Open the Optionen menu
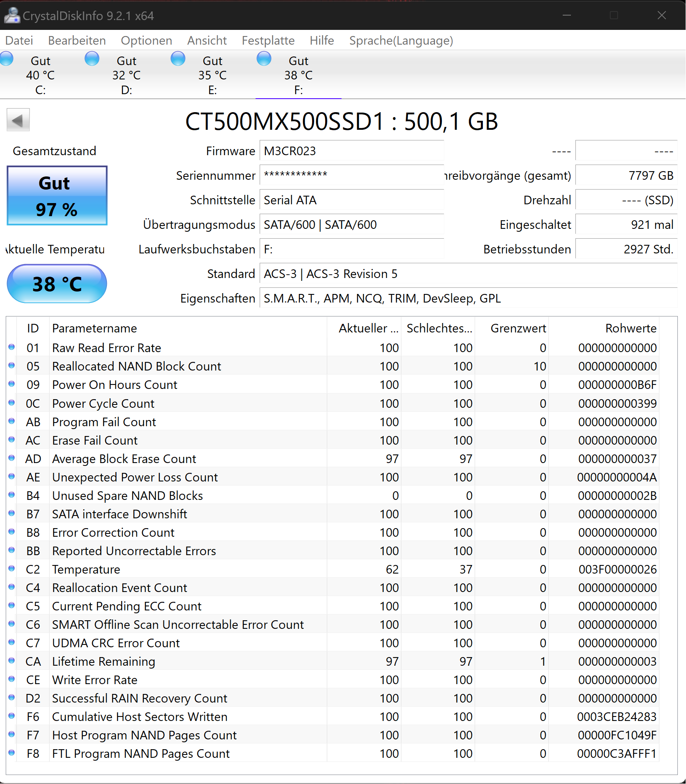Image resolution: width=686 pixels, height=784 pixels. point(147,41)
